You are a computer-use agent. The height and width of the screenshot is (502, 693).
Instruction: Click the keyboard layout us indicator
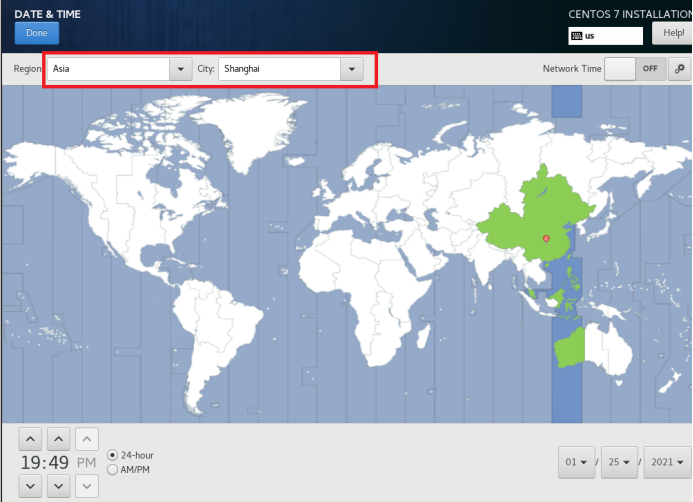[605, 36]
